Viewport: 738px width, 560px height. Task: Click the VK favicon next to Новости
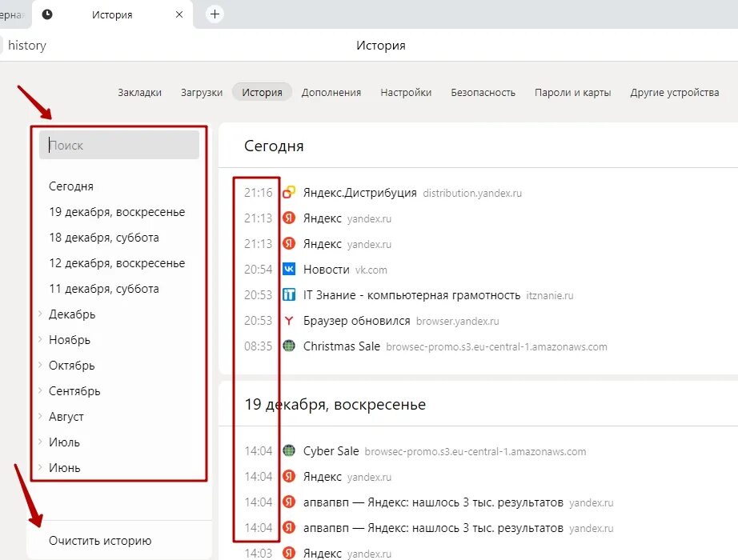[289, 269]
